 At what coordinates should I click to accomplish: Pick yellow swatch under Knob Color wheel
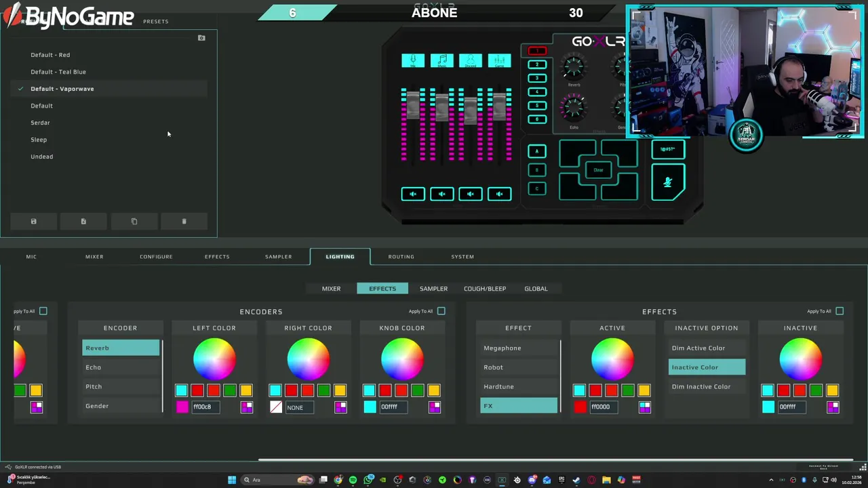coord(434,390)
